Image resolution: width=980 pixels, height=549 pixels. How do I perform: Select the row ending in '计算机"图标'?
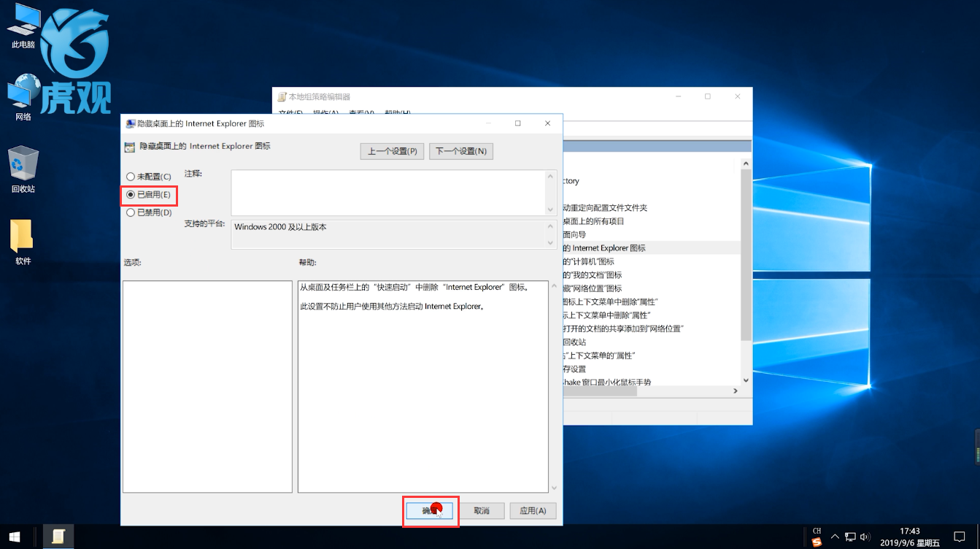coord(652,261)
